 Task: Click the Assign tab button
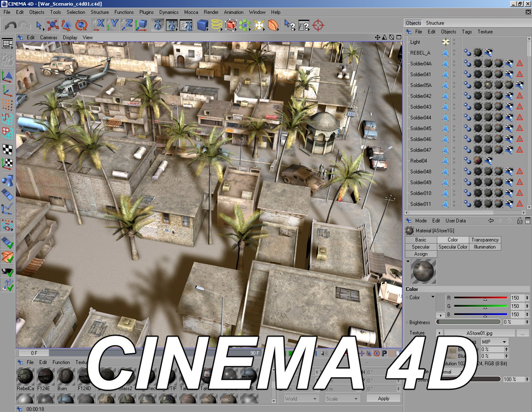(421, 254)
